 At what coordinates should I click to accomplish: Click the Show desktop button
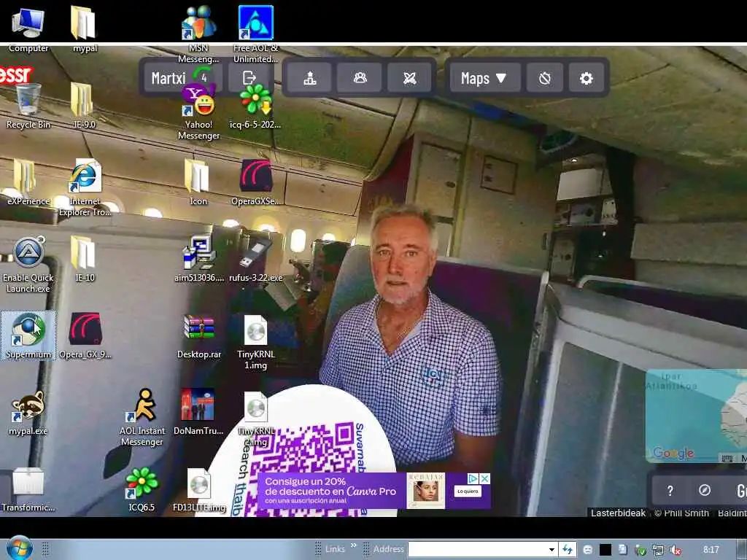(742, 550)
